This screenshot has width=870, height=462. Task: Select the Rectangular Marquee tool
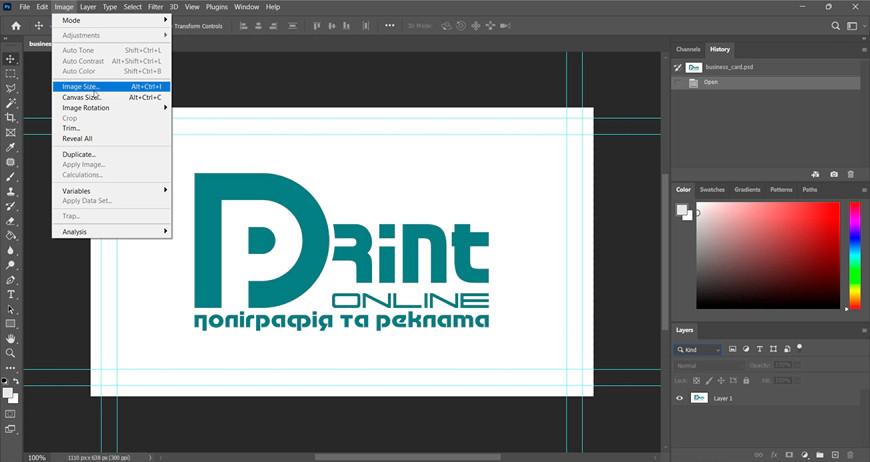(11, 74)
